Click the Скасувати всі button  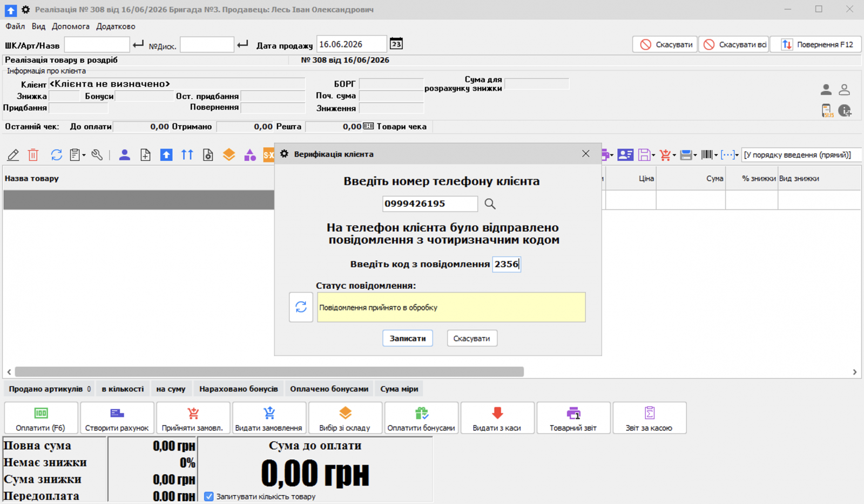pos(734,44)
